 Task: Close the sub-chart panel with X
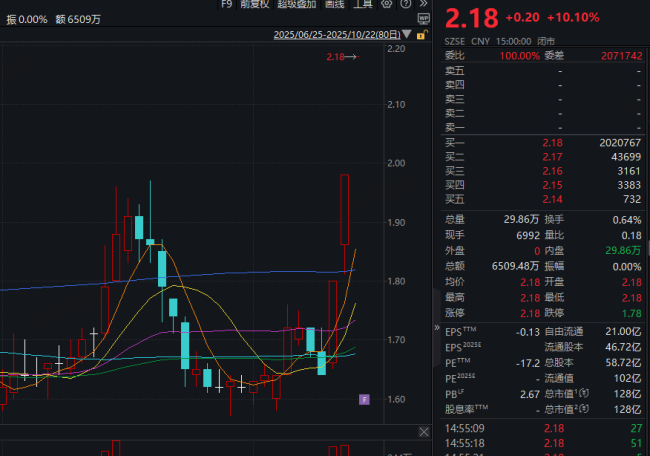coord(423,431)
